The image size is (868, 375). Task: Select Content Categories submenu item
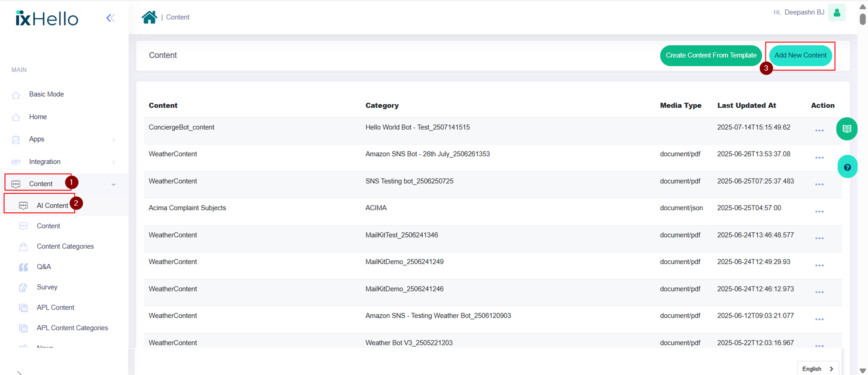pos(65,246)
